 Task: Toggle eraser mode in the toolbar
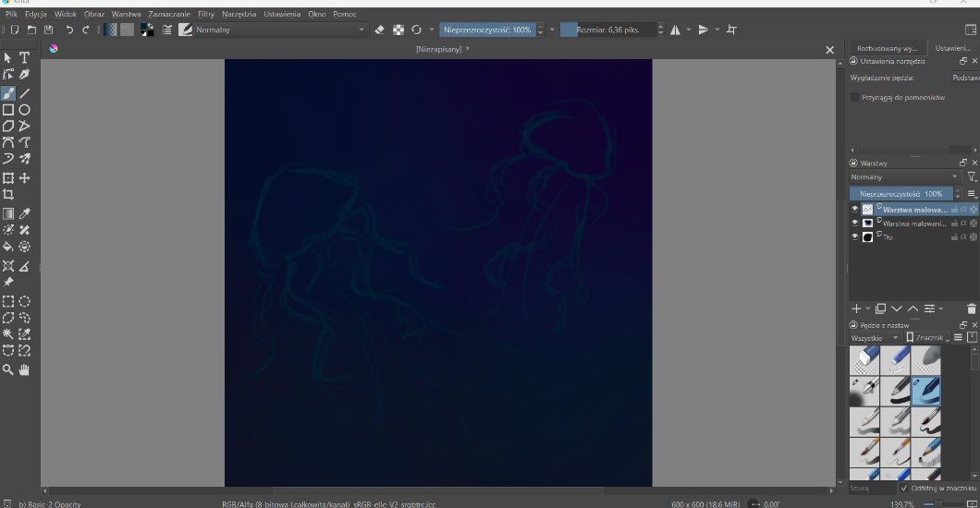[379, 30]
